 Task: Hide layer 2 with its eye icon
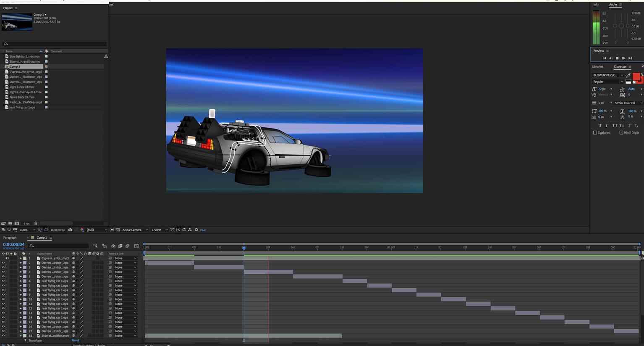click(x=3, y=263)
